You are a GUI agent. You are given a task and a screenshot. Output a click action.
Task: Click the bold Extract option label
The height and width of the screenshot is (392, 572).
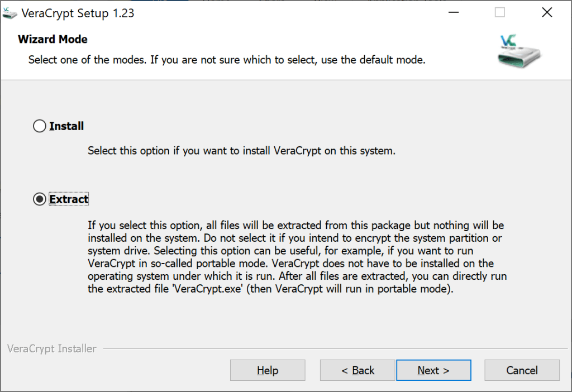(69, 199)
